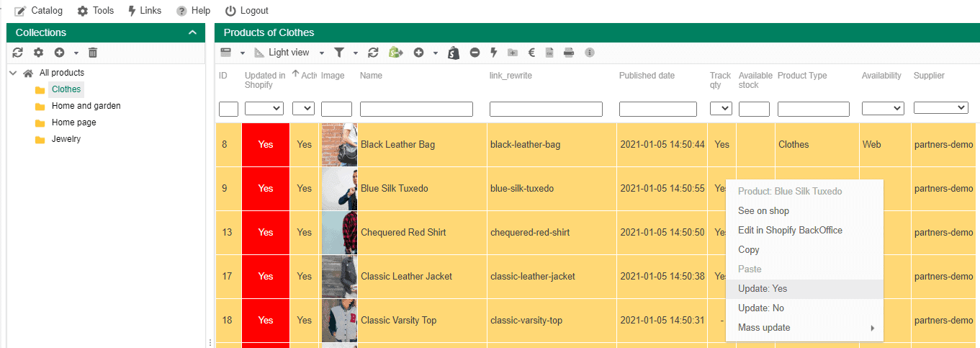Click the Name filter input field
Screen dimensions: 980x348
416,109
